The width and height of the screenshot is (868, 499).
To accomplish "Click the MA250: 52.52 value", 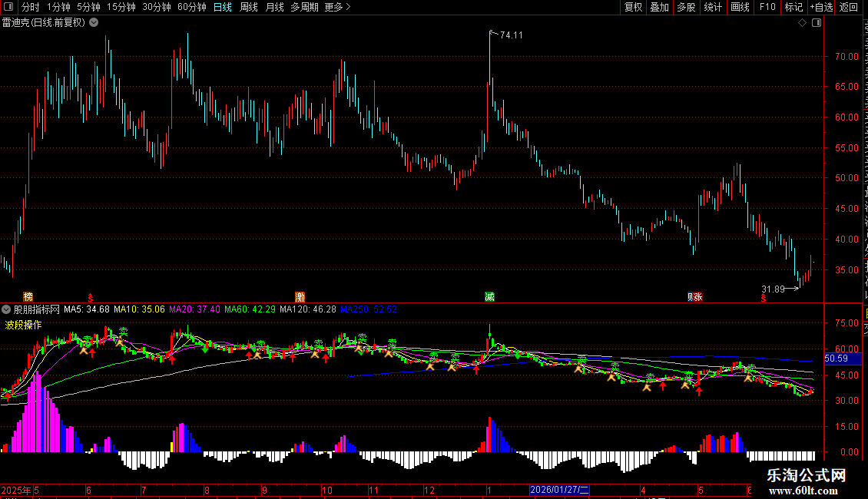I will coord(368,309).
